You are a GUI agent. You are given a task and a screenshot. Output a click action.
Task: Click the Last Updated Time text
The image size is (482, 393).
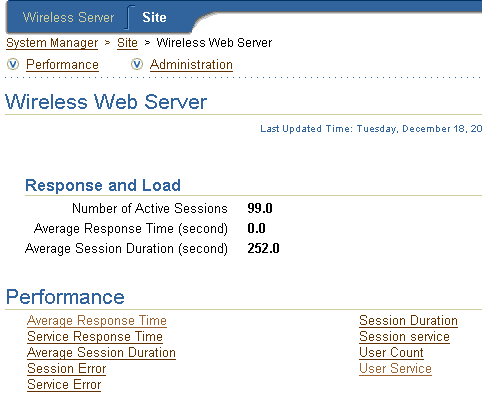[371, 129]
